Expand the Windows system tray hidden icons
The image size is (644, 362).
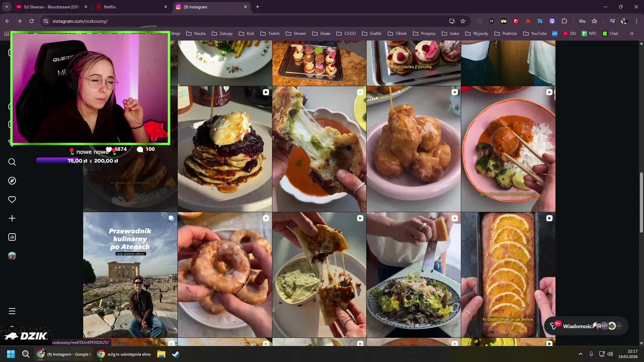point(580,354)
